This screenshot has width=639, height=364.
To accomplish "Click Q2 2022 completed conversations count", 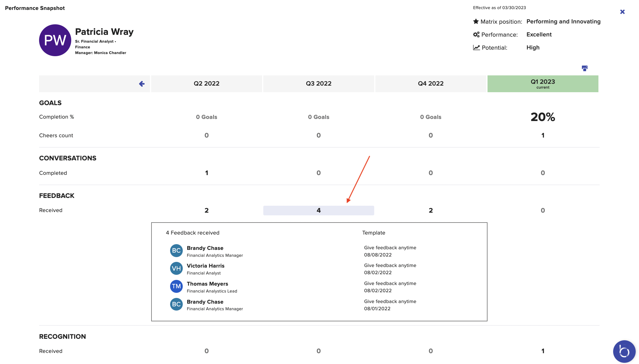I will (x=206, y=173).
